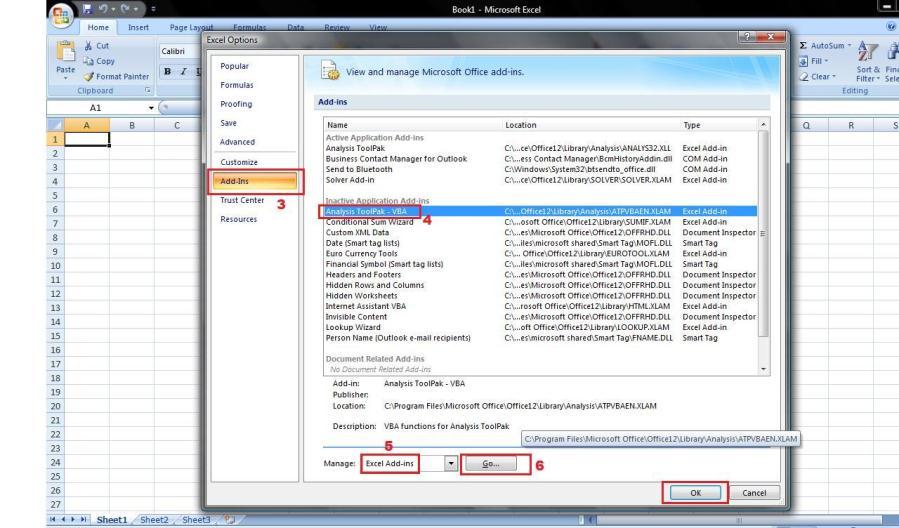Select 'Conditional Sum Wizard' add-in
Image resolution: width=899 pixels, height=528 pixels.
click(540, 222)
